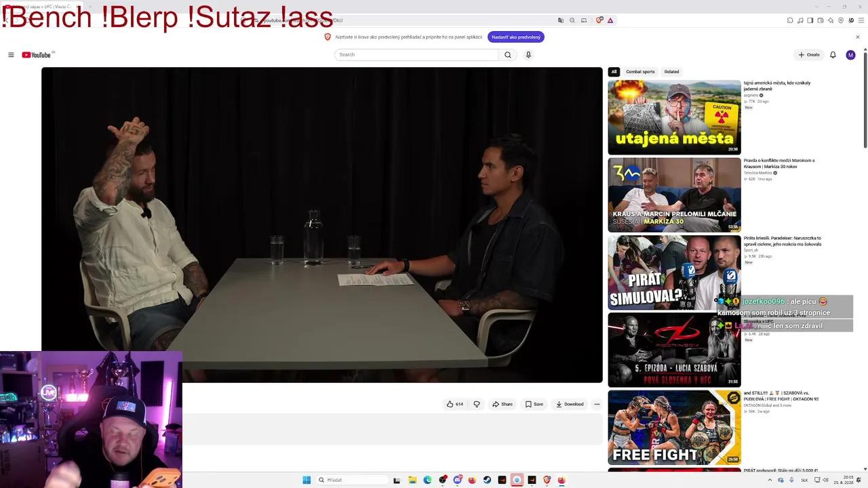
Task: Download the video
Action: click(x=570, y=404)
